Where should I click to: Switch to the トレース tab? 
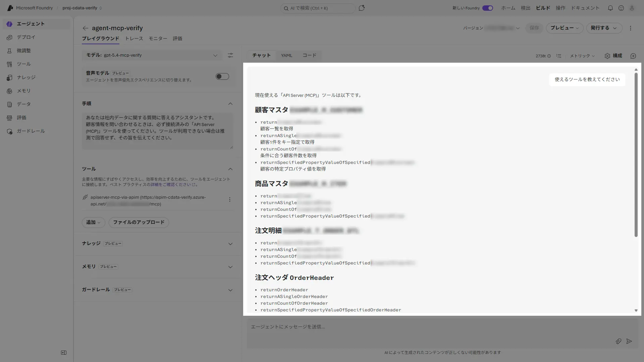click(x=134, y=39)
